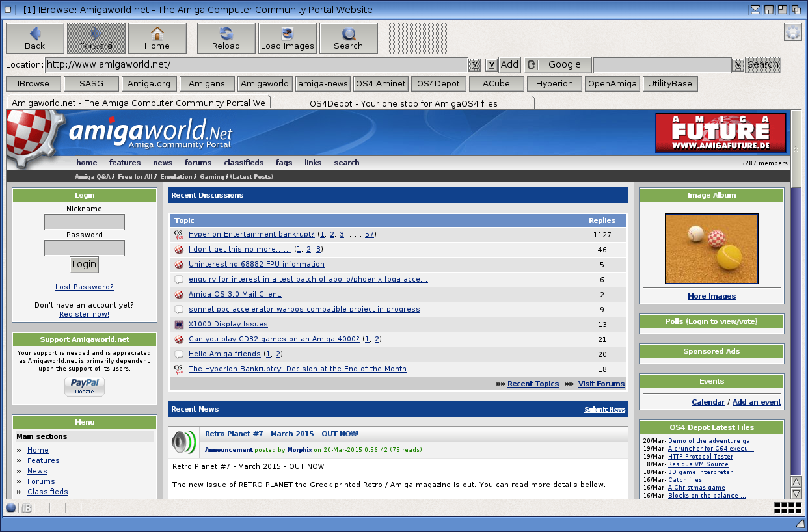The image size is (808, 532).
Task: Click the Hyperion quick link button
Action: click(554, 84)
